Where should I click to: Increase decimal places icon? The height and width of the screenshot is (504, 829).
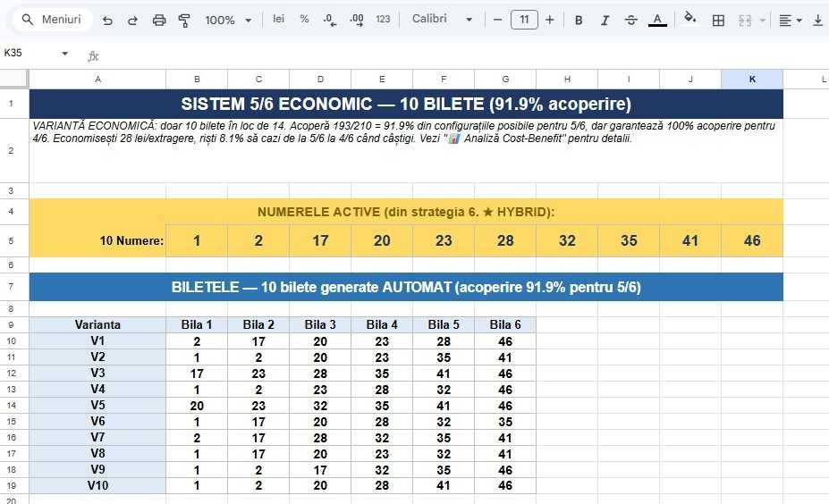pyautogui.click(x=356, y=20)
